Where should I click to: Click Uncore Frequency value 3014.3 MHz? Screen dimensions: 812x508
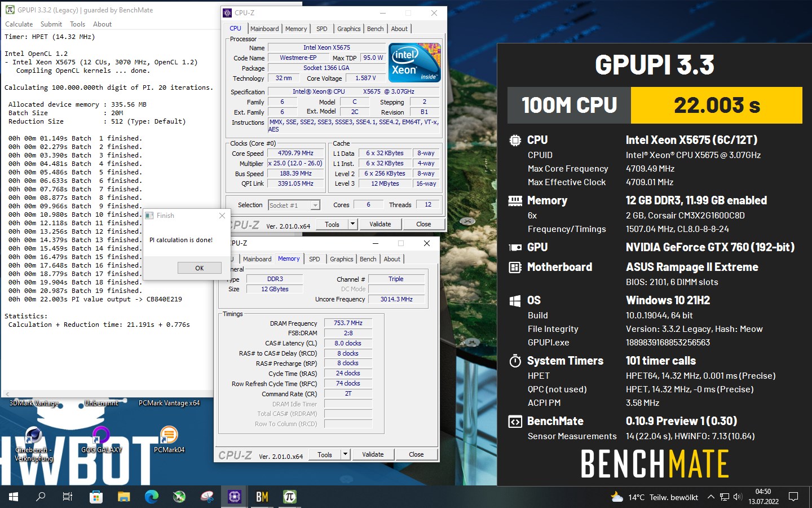pos(396,299)
